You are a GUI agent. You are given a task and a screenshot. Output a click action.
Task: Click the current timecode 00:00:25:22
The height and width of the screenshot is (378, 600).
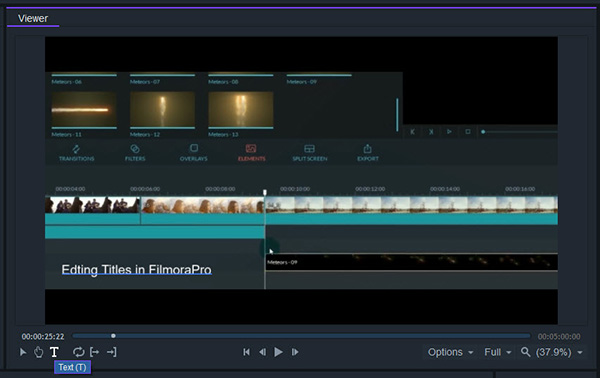(43, 337)
